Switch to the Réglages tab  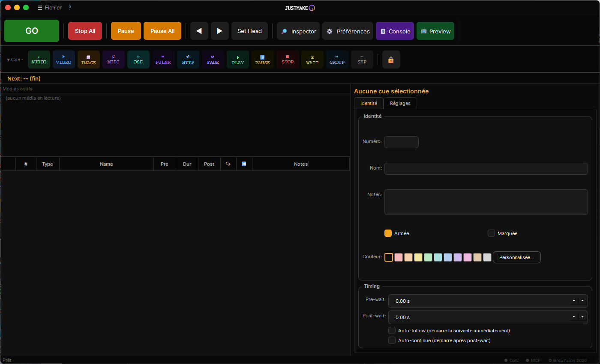400,103
